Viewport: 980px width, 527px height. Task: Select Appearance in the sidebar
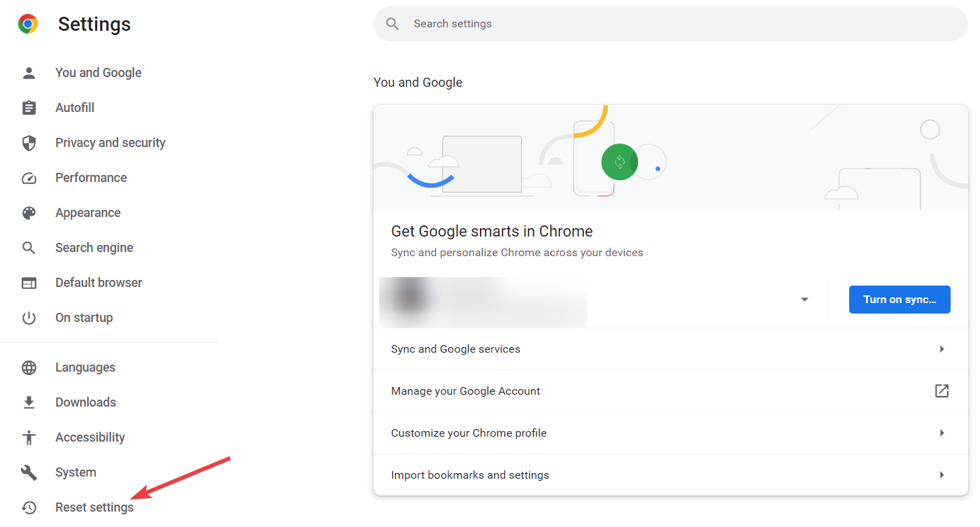[88, 213]
